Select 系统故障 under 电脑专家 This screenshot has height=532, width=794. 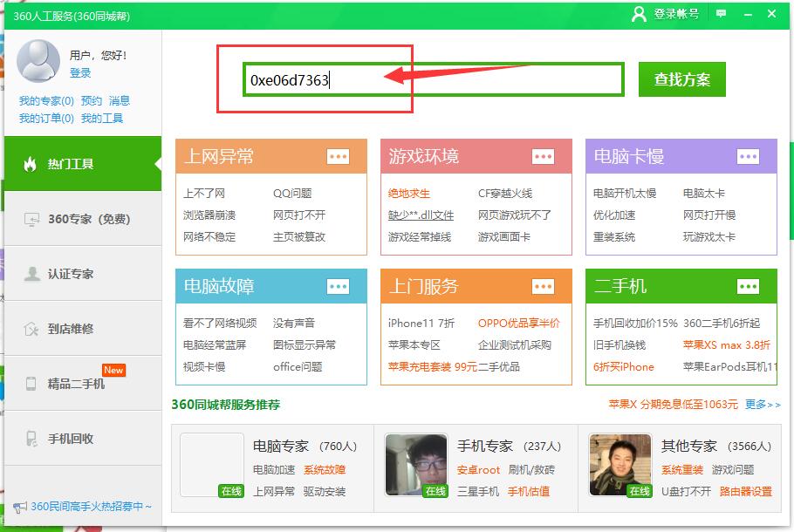tap(325, 470)
